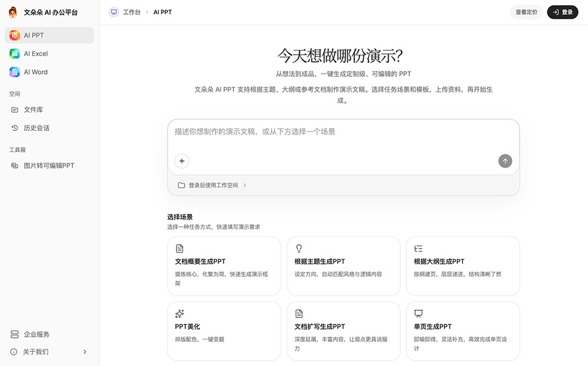Click the 文档概要生成PPT document icon
Viewport: 588px width, 366px height.
tap(179, 249)
